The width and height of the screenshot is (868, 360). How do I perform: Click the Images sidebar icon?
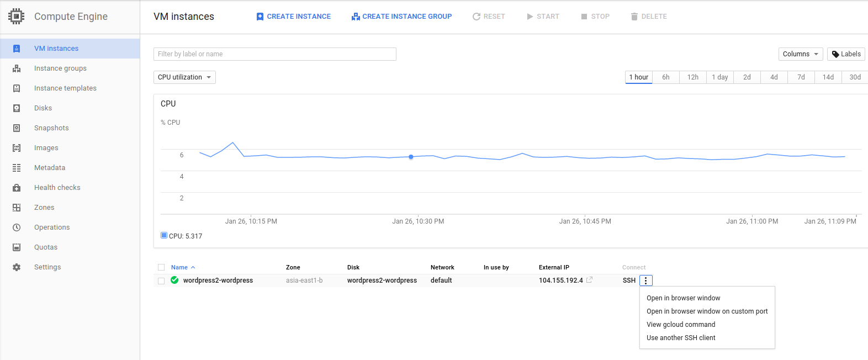click(x=17, y=148)
